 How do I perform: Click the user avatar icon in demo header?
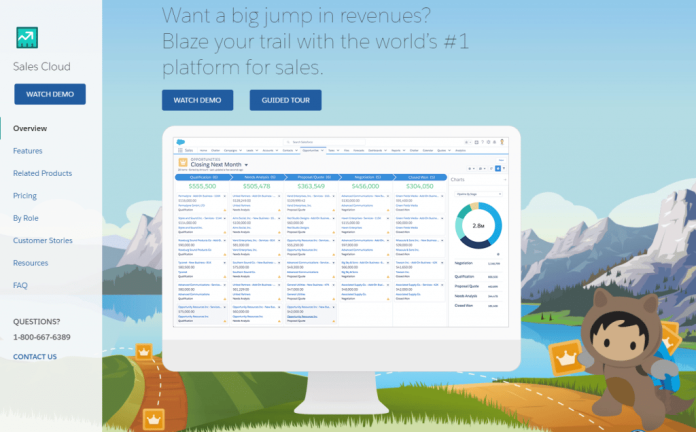[502, 142]
